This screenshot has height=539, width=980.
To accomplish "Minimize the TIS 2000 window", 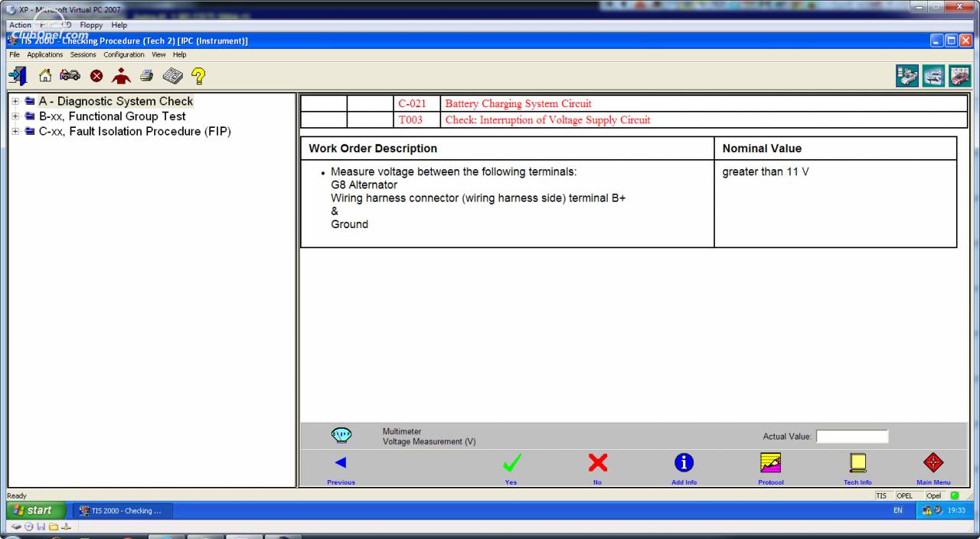I will (937, 41).
